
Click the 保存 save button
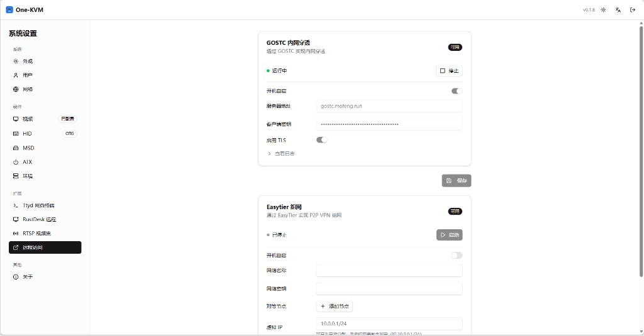click(x=457, y=181)
